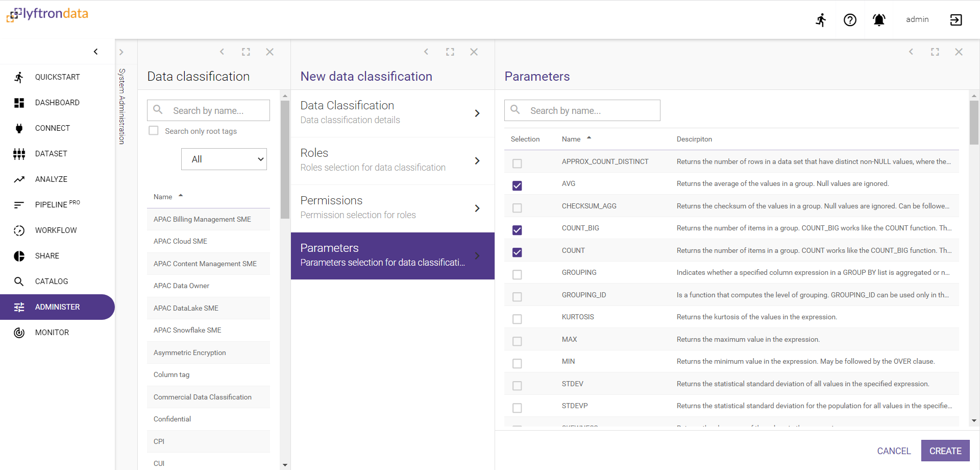
Task: Click the Connect plug icon
Action: pyautogui.click(x=19, y=128)
